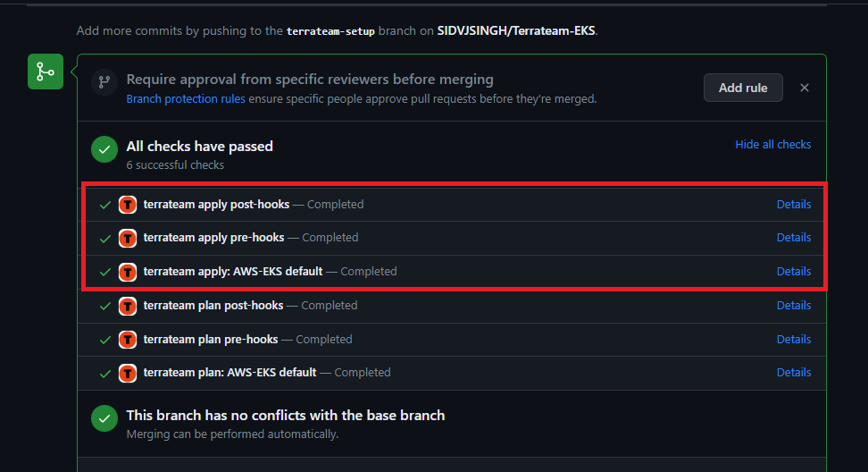Click green check beside no conflicts message
This screenshot has height=472, width=868.
(104, 419)
